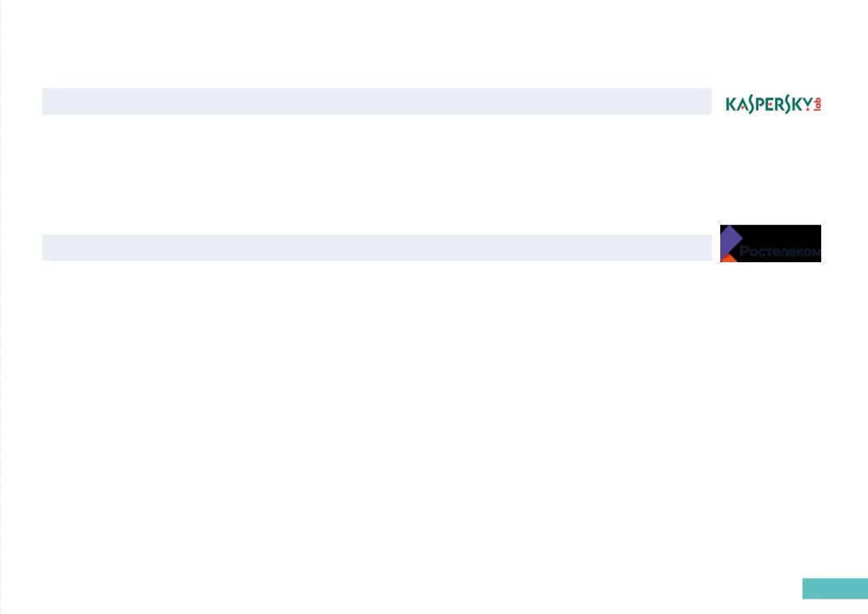This screenshot has width=868, height=614.
Task: Click the white space between the gray bars
Action: click(377, 174)
